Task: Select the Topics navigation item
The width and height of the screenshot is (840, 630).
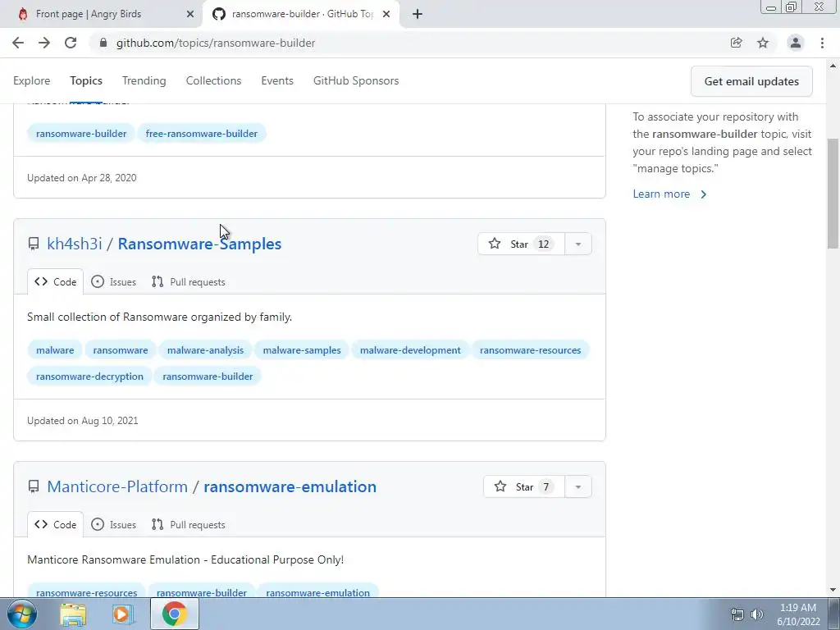Action: (x=85, y=80)
